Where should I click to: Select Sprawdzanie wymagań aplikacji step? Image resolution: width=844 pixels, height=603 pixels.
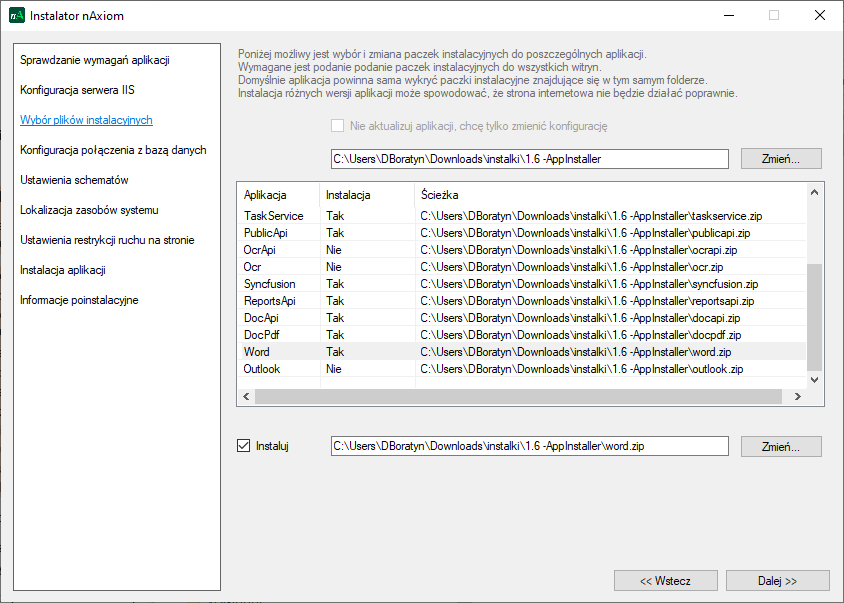[x=94, y=60]
